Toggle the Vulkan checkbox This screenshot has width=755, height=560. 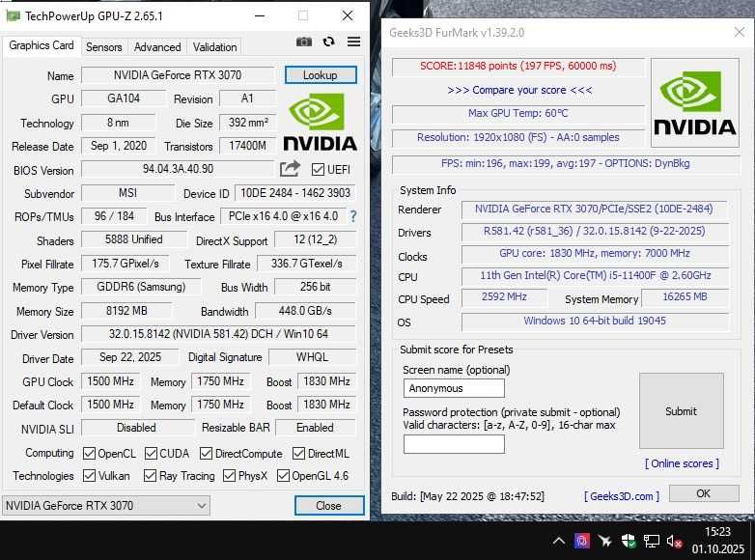[x=89, y=476]
